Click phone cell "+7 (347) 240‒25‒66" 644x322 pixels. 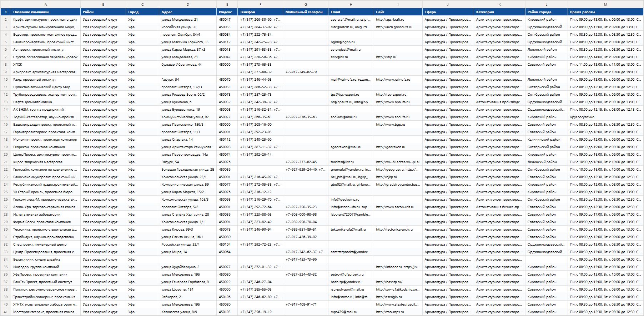point(260,139)
